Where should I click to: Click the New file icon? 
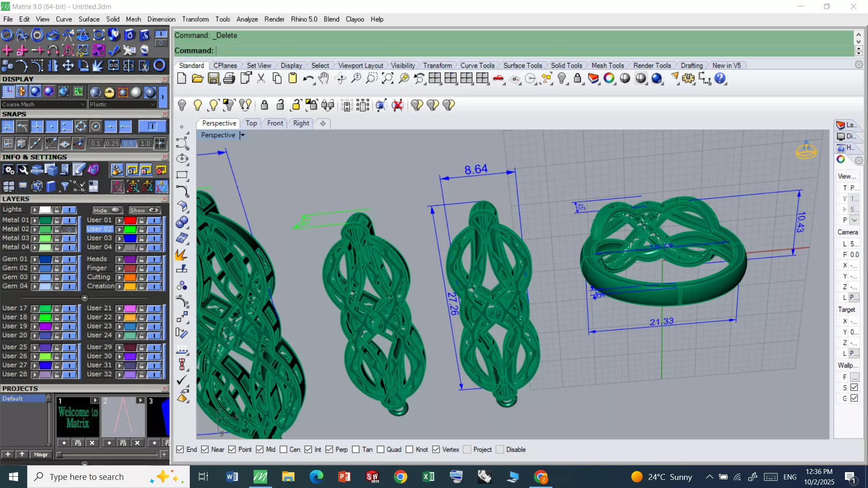point(182,79)
